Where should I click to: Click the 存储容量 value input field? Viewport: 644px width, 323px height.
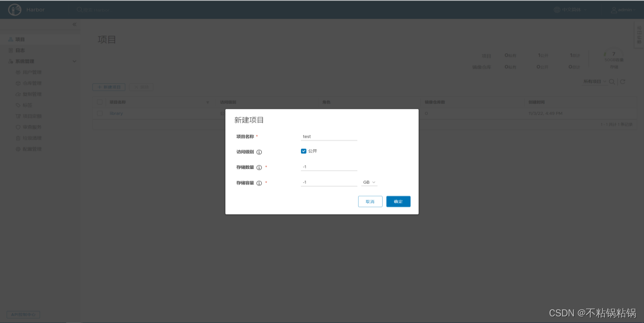pyautogui.click(x=329, y=182)
